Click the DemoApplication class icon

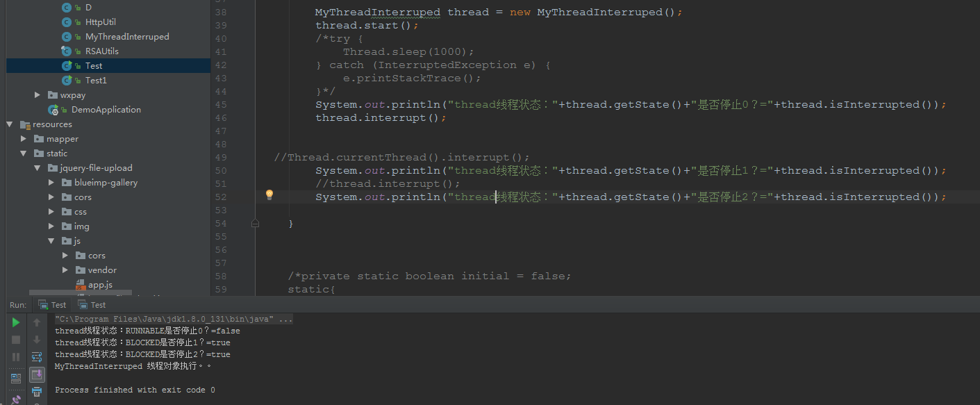[54, 109]
